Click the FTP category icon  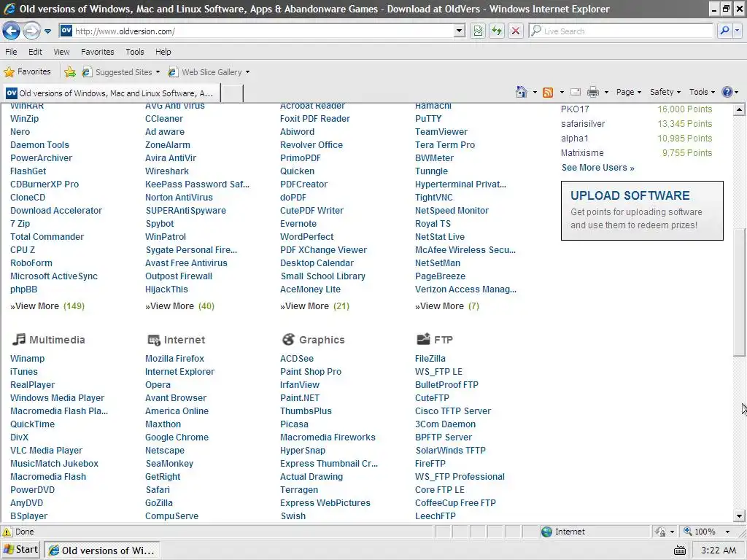tap(423, 339)
